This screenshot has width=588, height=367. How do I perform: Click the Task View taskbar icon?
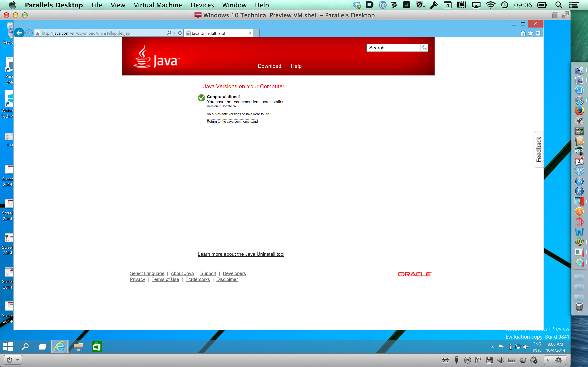42,347
